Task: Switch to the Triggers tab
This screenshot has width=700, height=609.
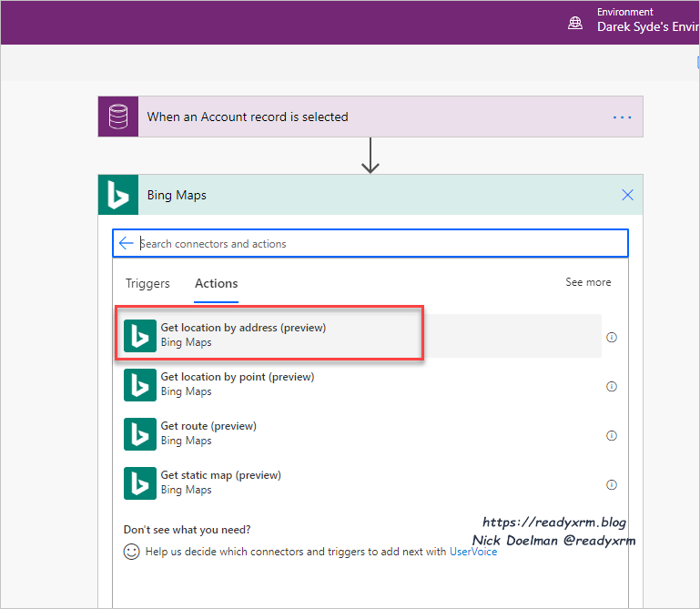Action: tap(147, 283)
